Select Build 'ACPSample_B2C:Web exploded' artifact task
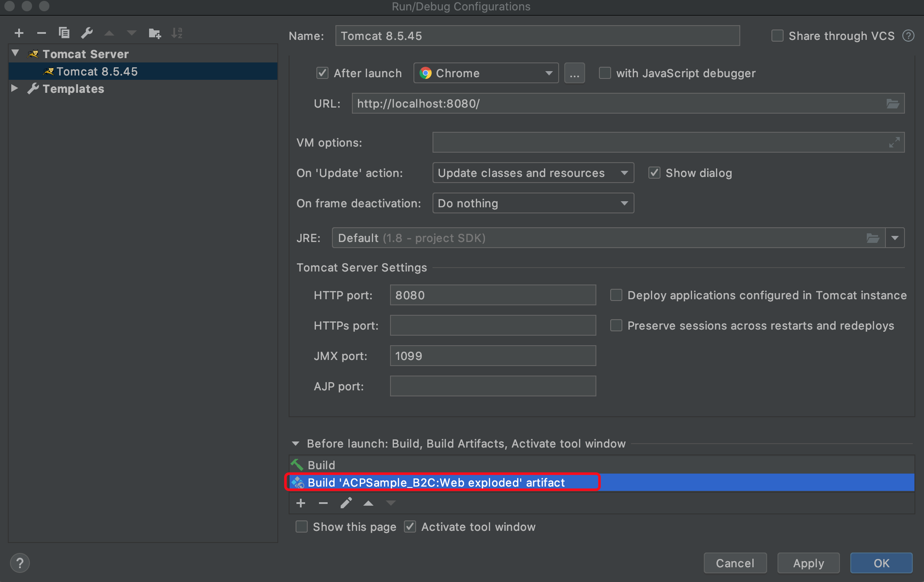This screenshot has height=582, width=924. [602, 482]
